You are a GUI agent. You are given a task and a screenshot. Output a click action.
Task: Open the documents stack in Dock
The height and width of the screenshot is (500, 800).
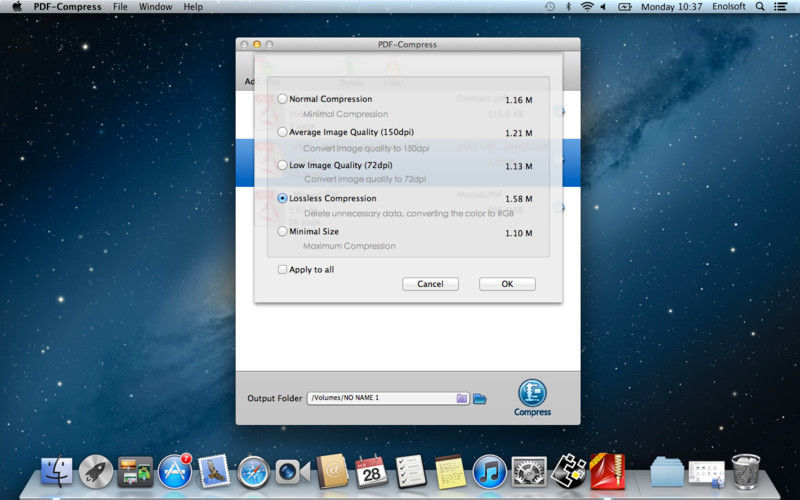707,473
